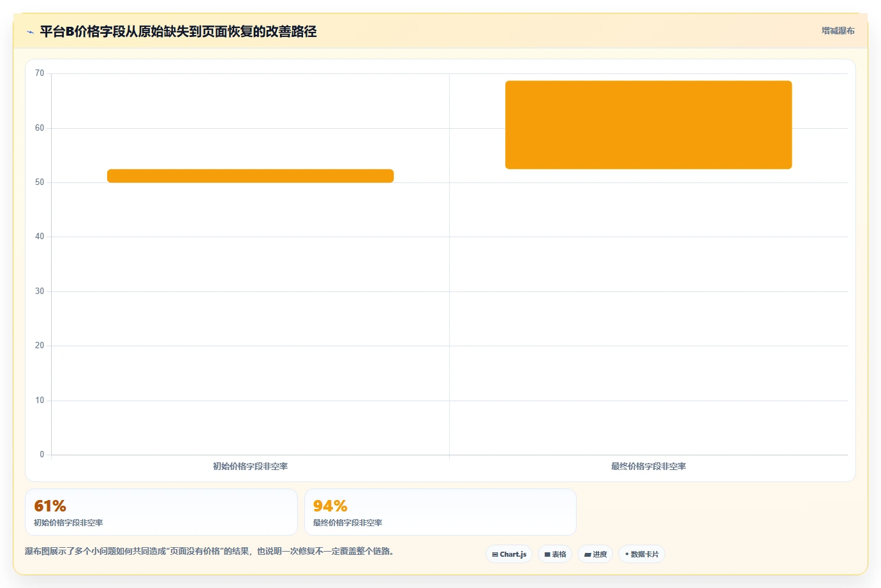Click the lightning icon beside the title
Viewport: 881px width, 588px height.
(30, 32)
